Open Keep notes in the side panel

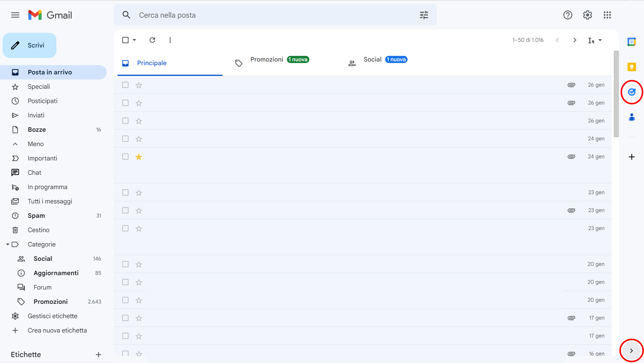632,67
